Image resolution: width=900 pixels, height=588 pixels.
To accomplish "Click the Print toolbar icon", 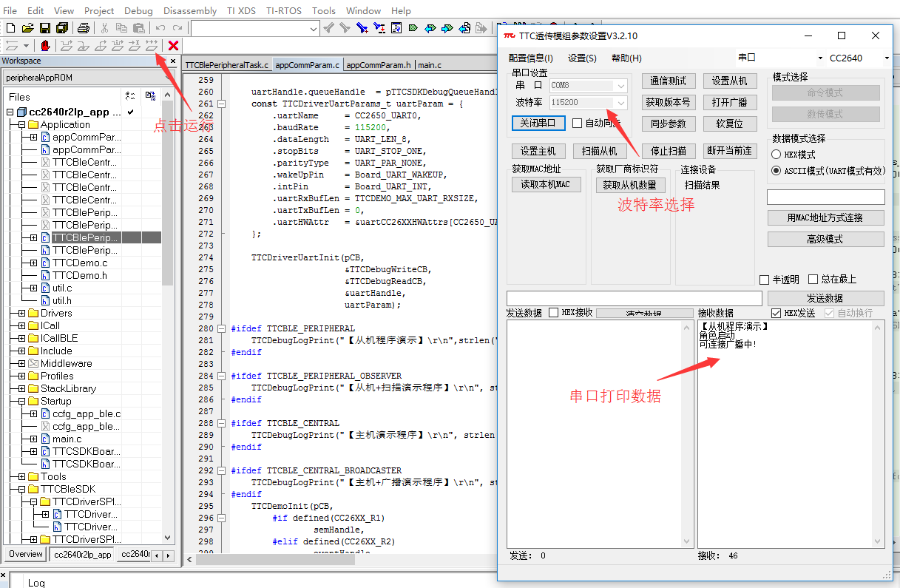I will (84, 28).
